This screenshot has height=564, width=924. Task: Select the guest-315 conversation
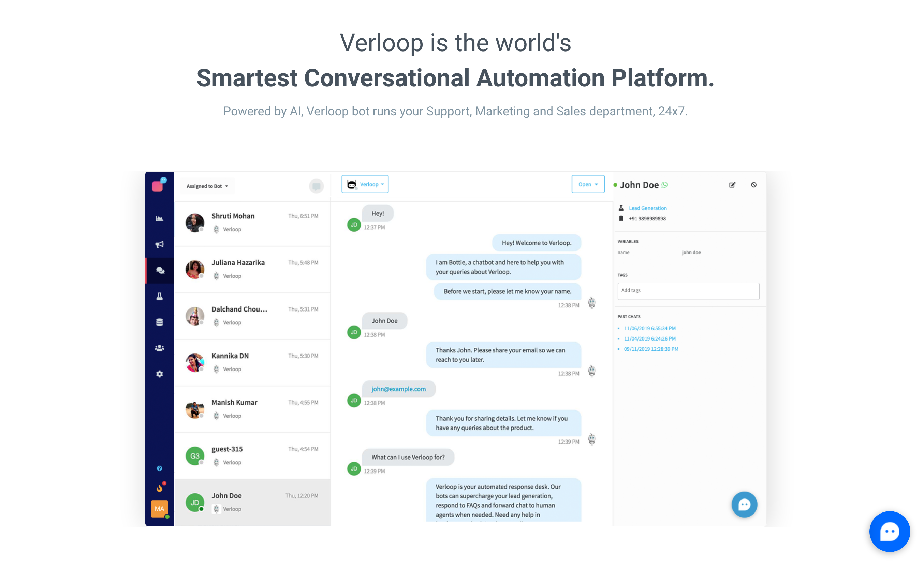click(253, 457)
